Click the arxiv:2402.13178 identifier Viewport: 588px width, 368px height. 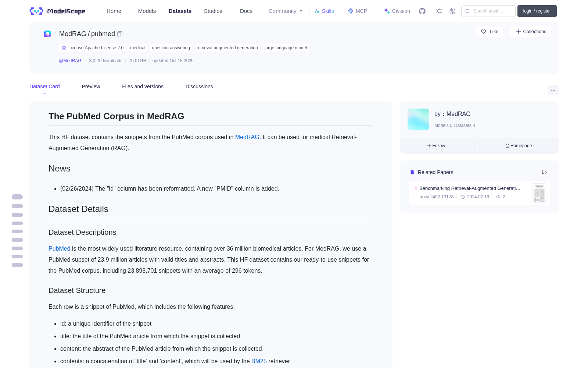click(437, 197)
